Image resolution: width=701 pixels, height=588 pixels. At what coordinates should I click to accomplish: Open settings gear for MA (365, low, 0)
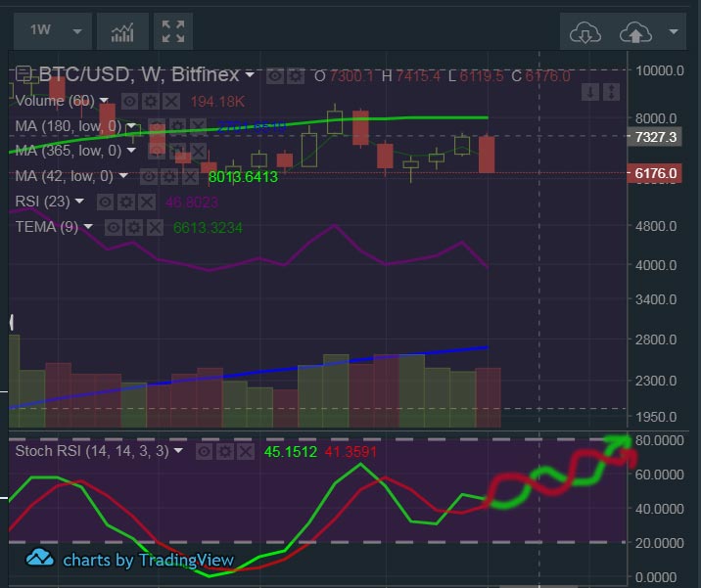point(177,151)
